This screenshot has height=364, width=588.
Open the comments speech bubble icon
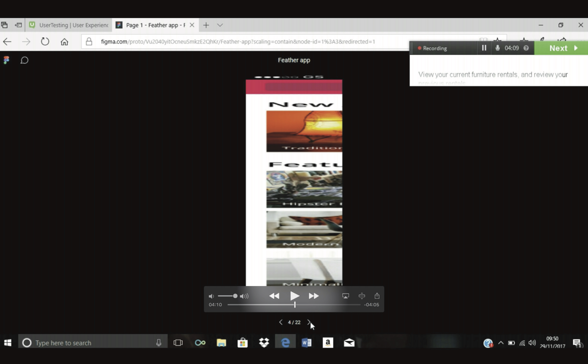(24, 60)
